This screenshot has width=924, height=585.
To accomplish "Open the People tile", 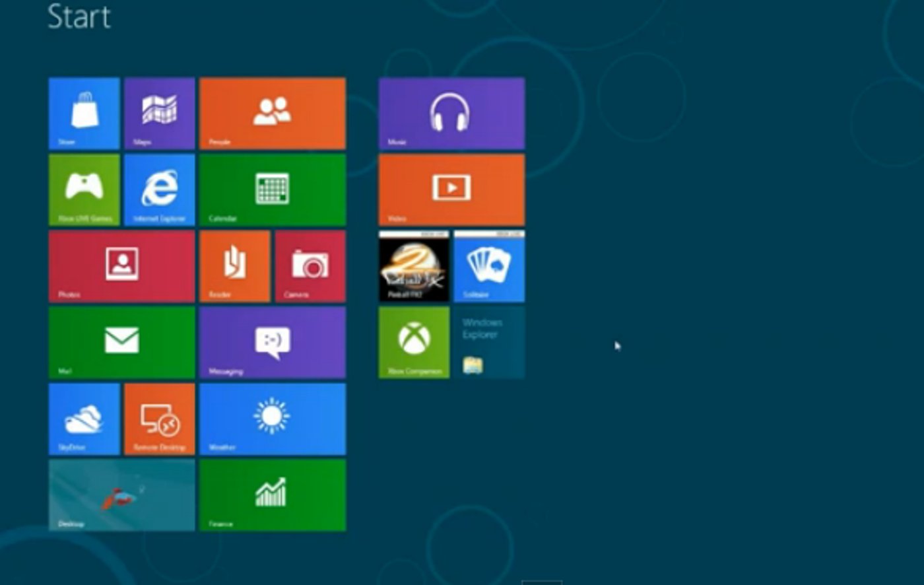I will pos(273,114).
